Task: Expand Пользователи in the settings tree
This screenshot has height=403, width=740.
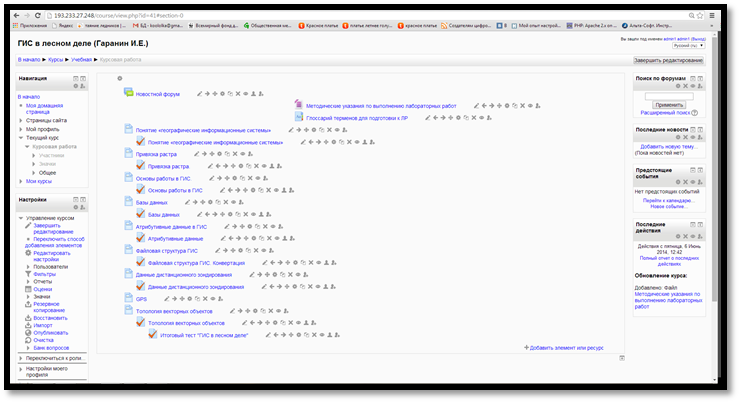Action: tap(28, 267)
